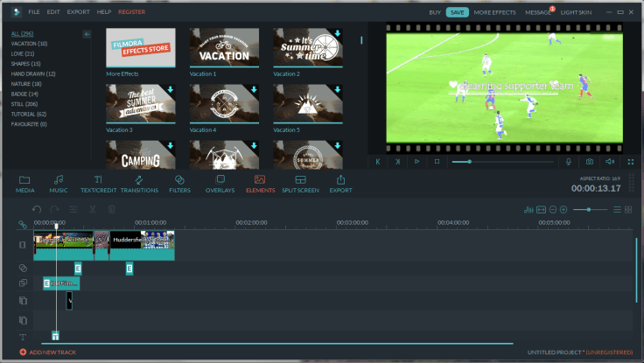The height and width of the screenshot is (363, 644).
Task: Click the scissors split icon
Action: click(93, 209)
